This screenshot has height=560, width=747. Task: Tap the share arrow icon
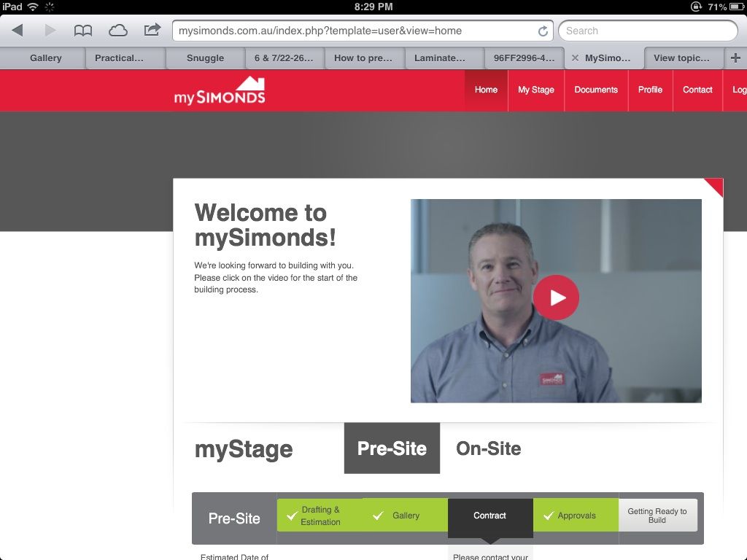pos(152,30)
